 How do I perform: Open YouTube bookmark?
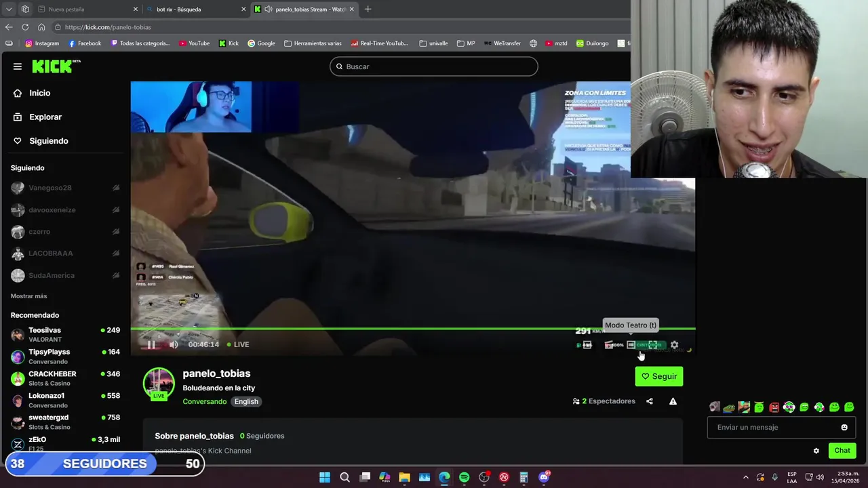[x=195, y=43]
